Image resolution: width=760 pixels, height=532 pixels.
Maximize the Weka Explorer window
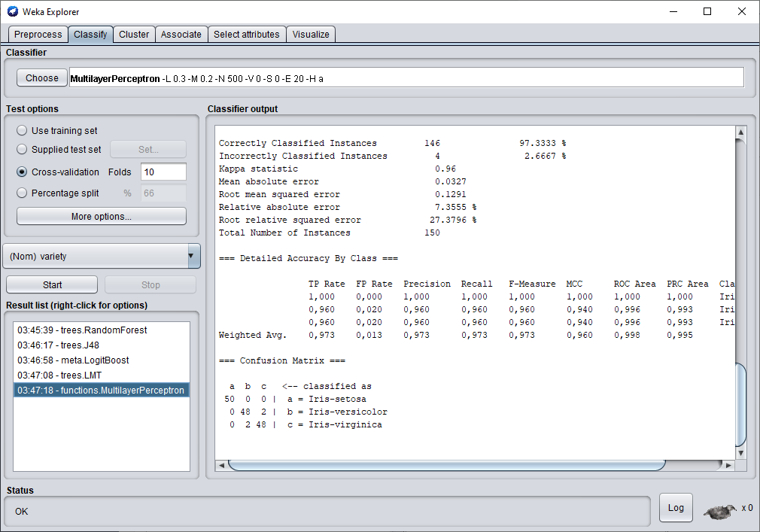(707, 11)
